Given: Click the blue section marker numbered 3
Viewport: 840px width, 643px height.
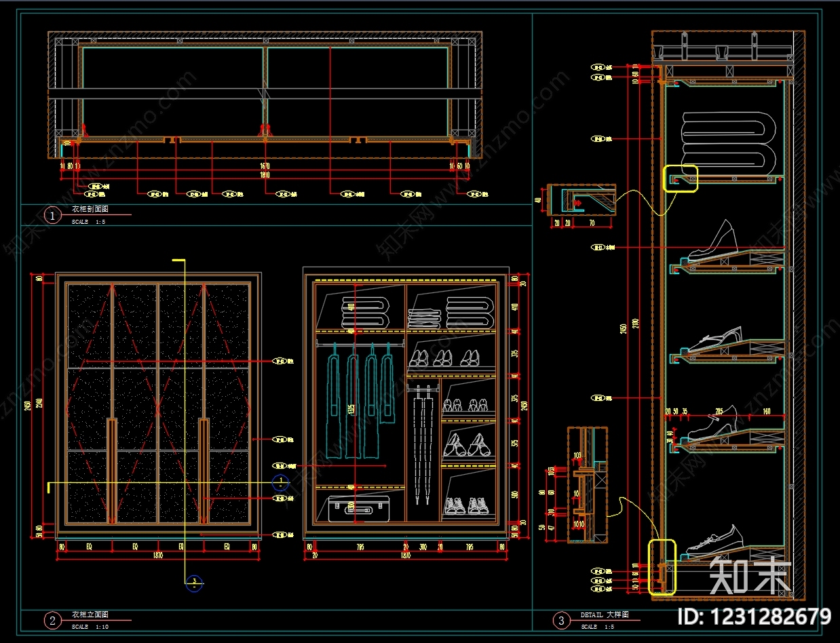Looking at the screenshot, I should click(194, 582).
